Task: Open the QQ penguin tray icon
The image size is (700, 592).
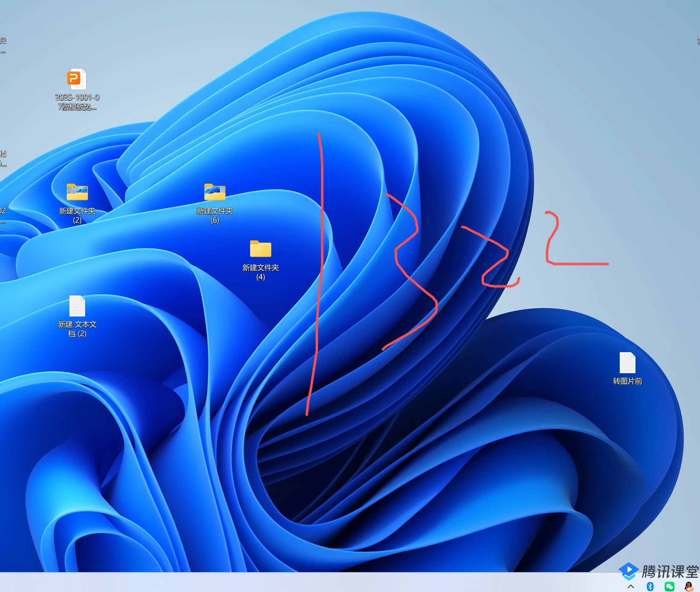Action: pyautogui.click(x=689, y=586)
